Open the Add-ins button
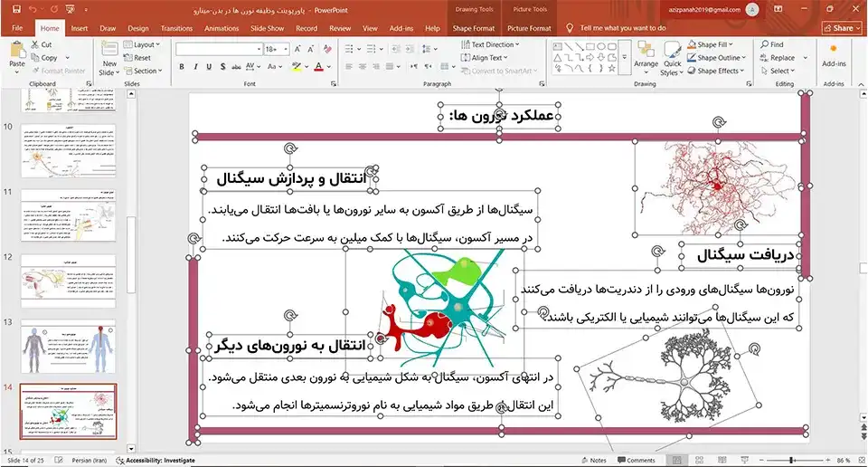 tap(834, 56)
